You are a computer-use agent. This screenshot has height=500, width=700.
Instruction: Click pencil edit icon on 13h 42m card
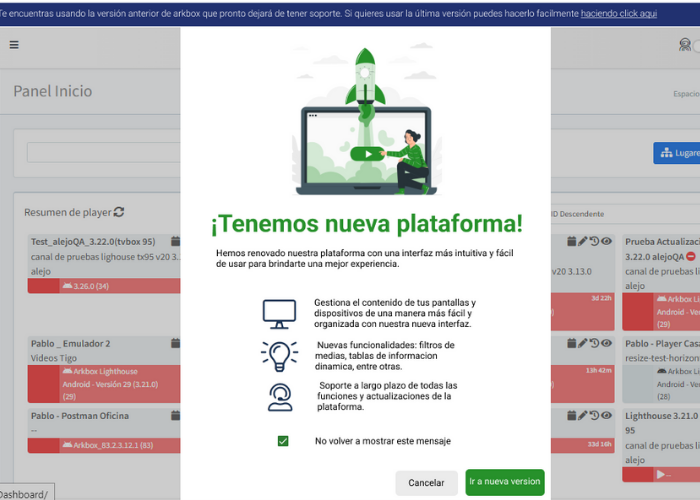(x=583, y=343)
